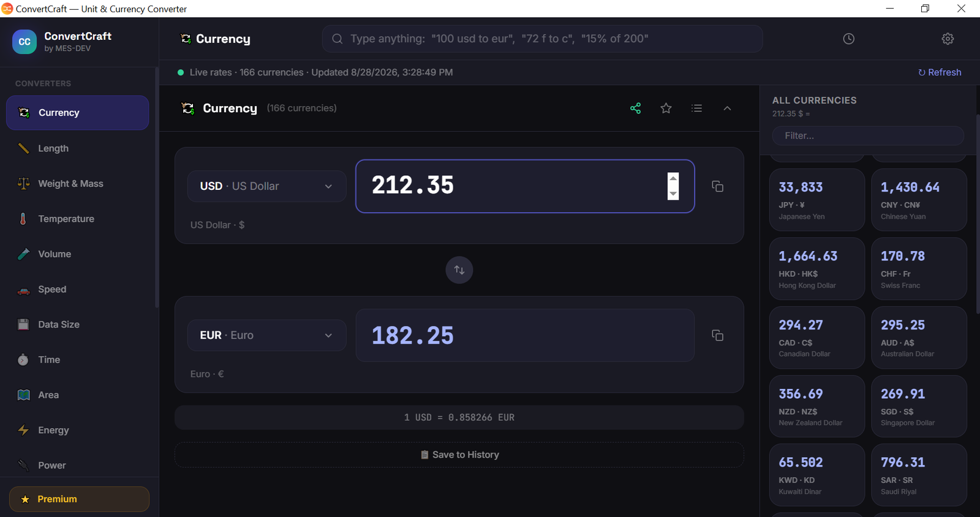Image resolution: width=980 pixels, height=517 pixels.
Task: Open the Speed converter
Action: click(x=78, y=289)
